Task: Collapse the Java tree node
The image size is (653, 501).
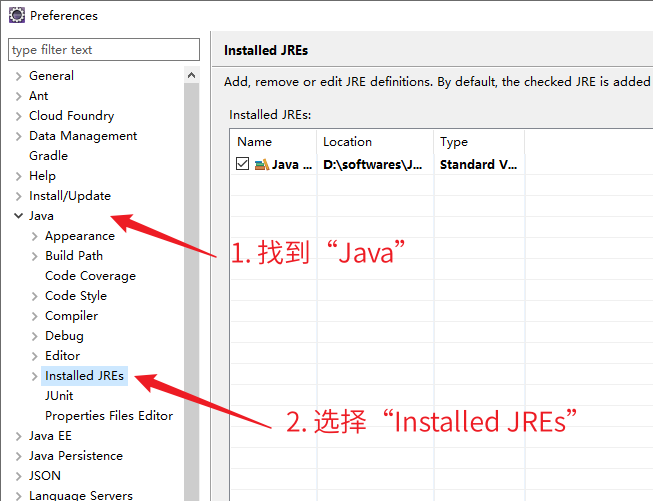Action: [x=19, y=216]
